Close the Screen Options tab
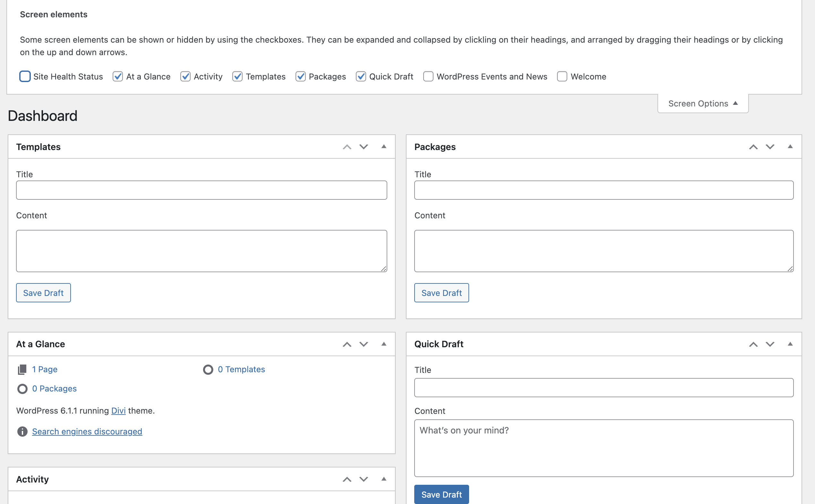The width and height of the screenshot is (815, 504). tap(703, 104)
